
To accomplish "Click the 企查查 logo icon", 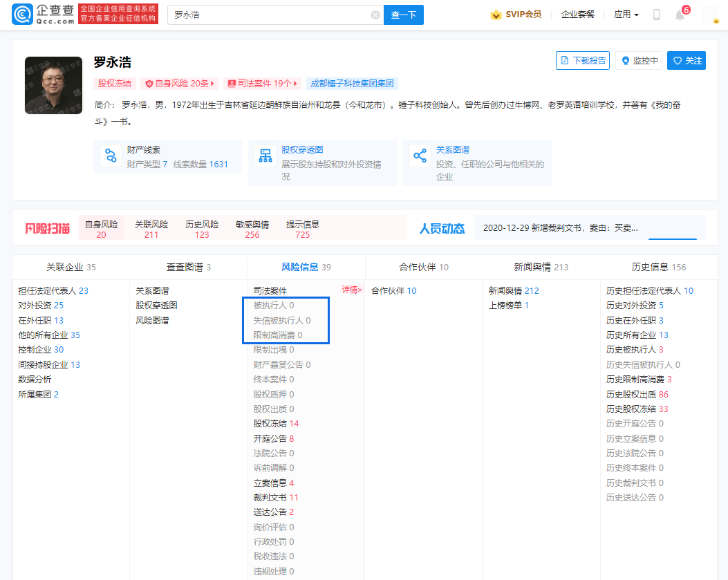I will coord(21,14).
